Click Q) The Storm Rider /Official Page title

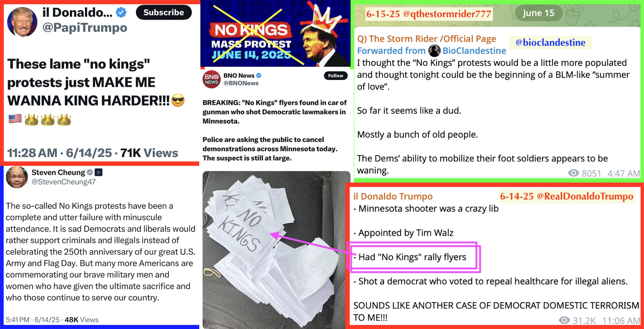click(426, 39)
